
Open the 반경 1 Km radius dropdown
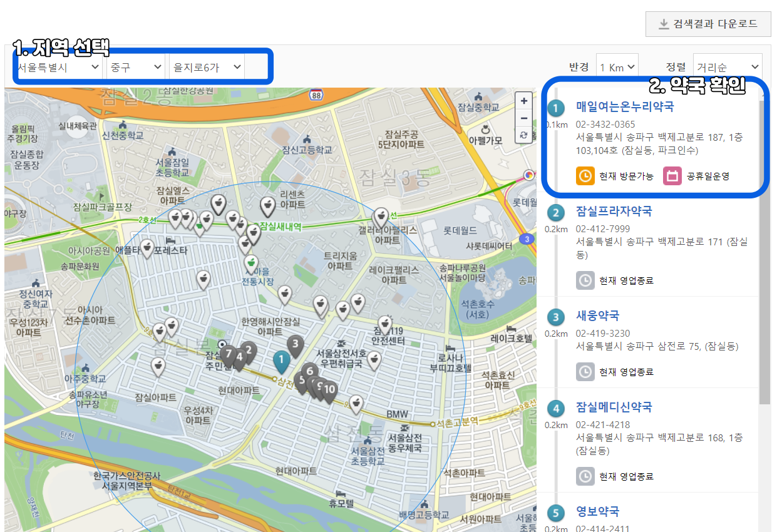[x=617, y=66]
